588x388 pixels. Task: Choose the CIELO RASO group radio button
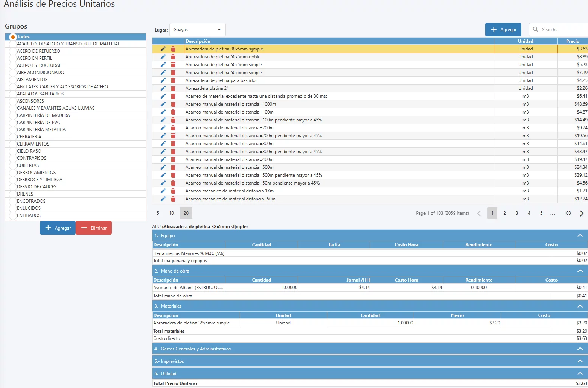pos(13,151)
